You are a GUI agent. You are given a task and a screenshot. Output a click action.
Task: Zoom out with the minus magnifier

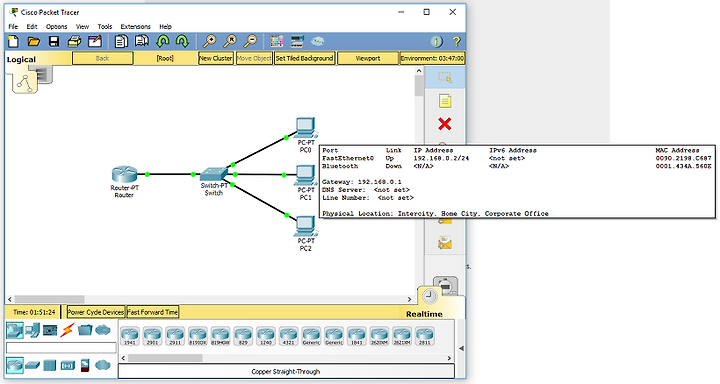pyautogui.click(x=250, y=42)
